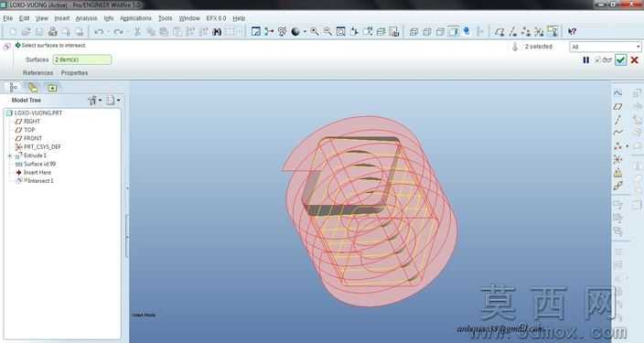Switch to Model Tree navigator tab
The image size is (644, 343).
coord(14,87)
